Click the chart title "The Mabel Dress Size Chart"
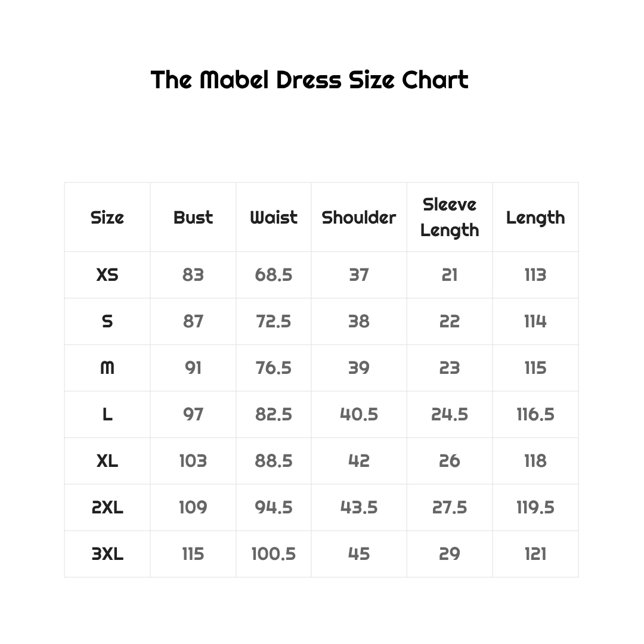Viewport: 644px width, 644px height. (x=309, y=80)
